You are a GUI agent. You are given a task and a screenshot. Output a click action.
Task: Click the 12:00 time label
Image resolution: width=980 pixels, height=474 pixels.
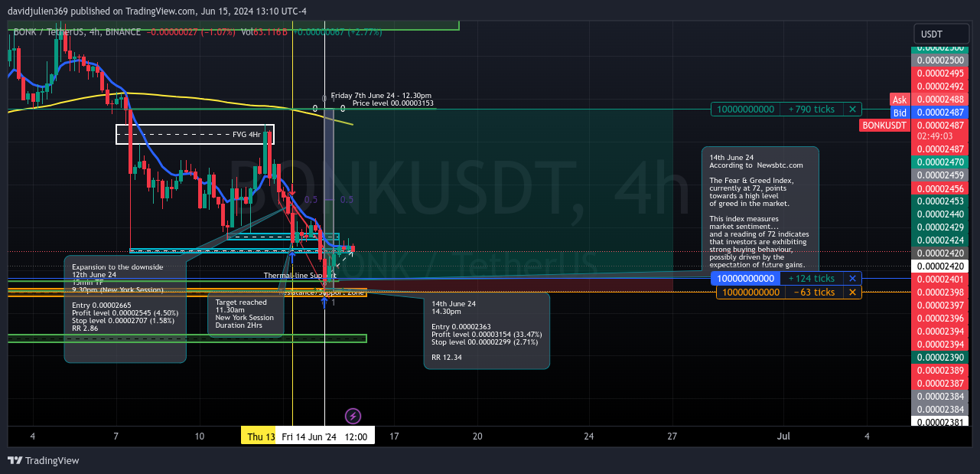(357, 436)
